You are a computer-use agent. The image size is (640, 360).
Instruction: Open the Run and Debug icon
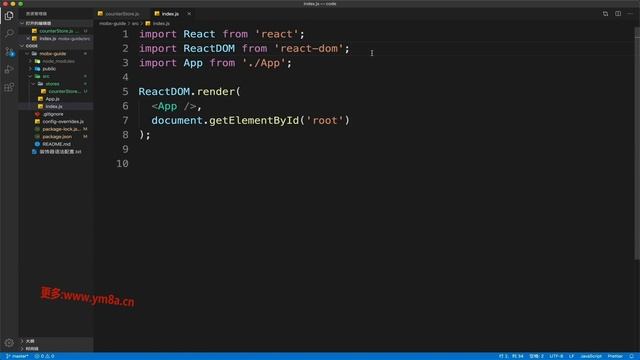click(9, 69)
